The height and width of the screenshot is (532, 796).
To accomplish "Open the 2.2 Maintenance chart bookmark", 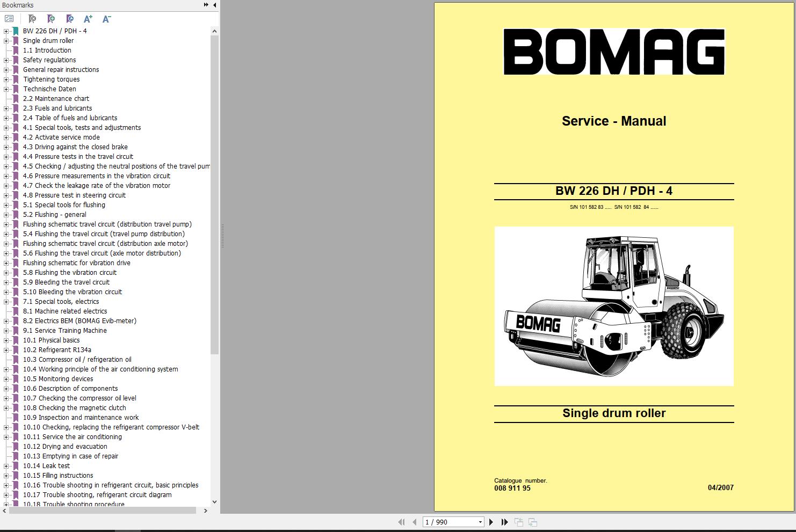I will coord(56,98).
